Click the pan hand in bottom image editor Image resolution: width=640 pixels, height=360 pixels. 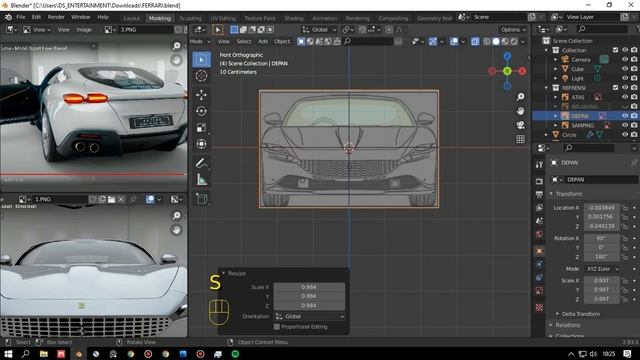click(176, 230)
